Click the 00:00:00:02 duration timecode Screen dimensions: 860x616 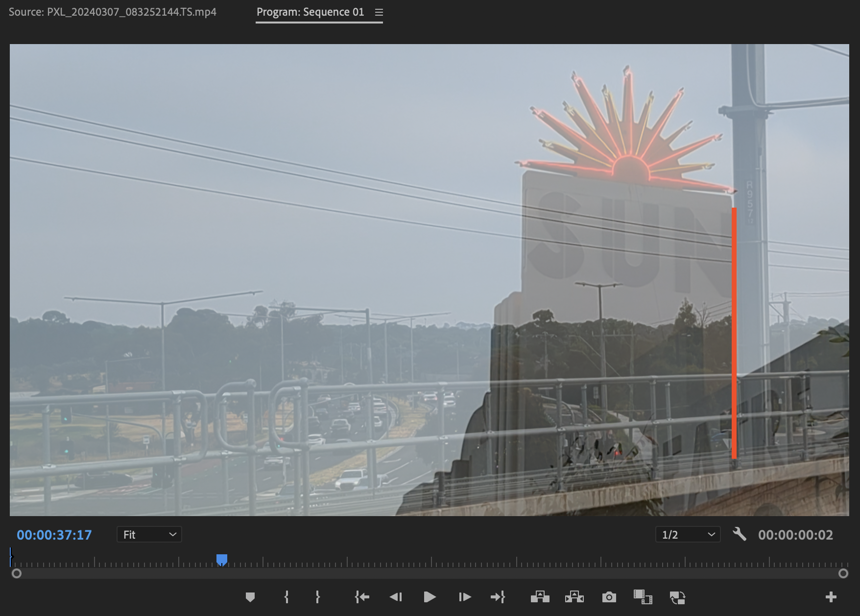795,535
